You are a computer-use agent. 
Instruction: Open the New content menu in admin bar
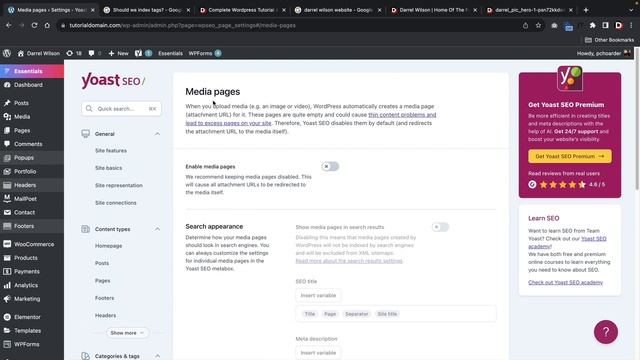click(x=118, y=53)
